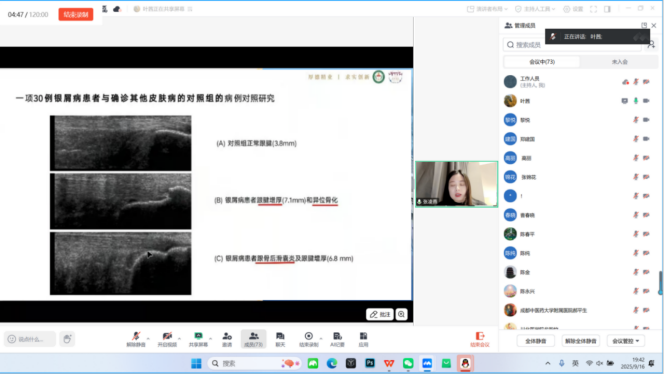Click the 全体静音 button

tap(536, 341)
